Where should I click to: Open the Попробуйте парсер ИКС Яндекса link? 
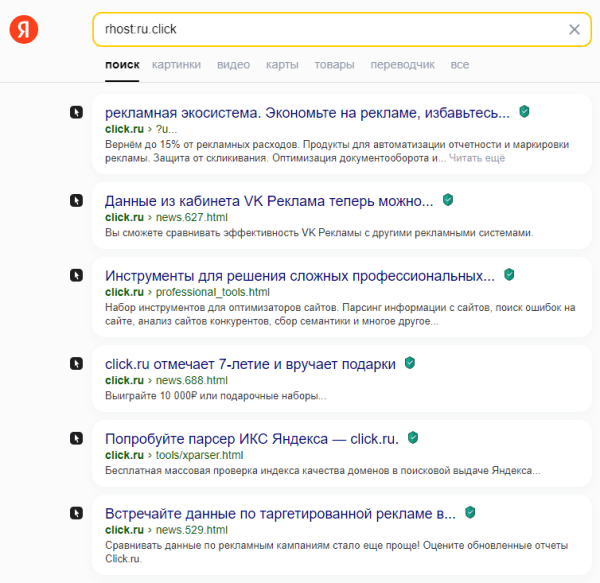252,438
